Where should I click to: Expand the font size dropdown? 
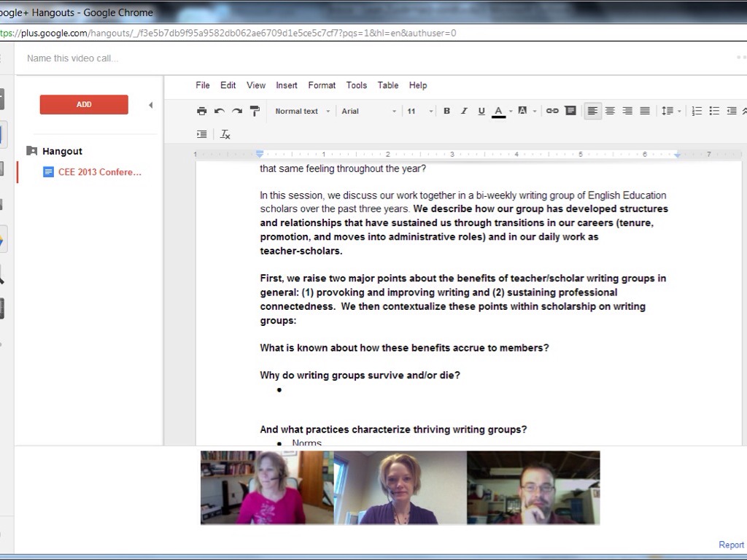[x=419, y=111]
